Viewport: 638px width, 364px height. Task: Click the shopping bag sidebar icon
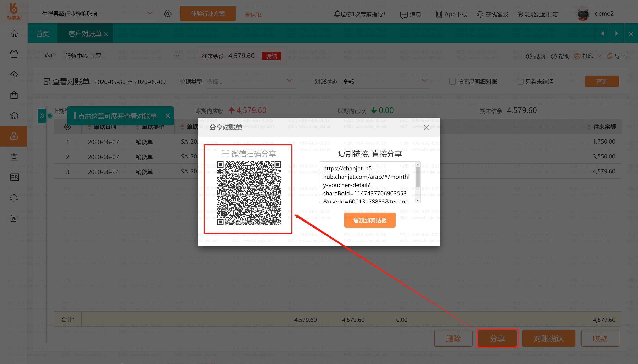14,95
